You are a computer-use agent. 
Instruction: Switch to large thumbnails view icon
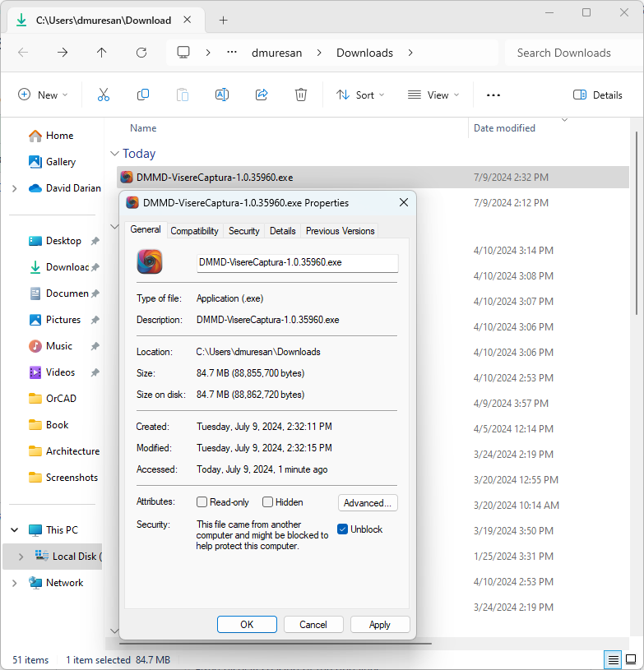[x=631, y=659]
